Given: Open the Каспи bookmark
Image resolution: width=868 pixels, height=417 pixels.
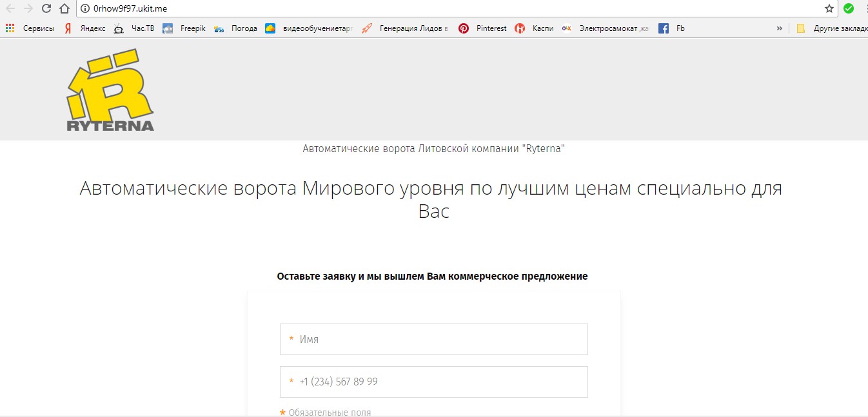Looking at the screenshot, I should 535,28.
